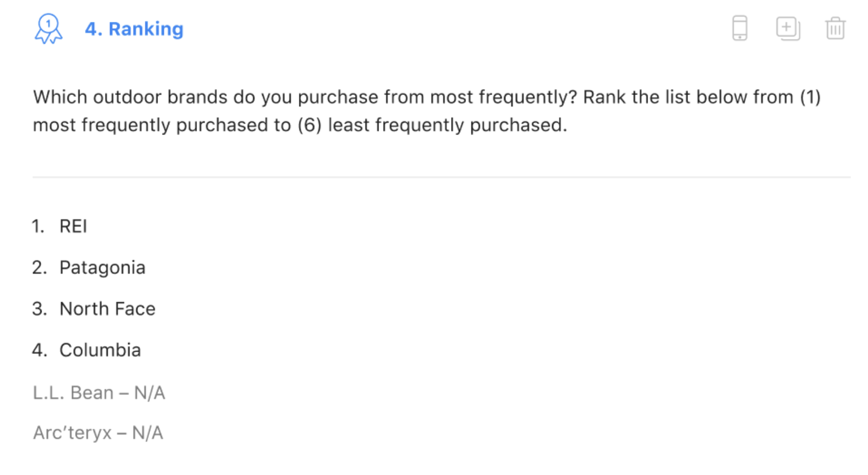Click the horizontal divider below the question
The width and height of the screenshot is (868, 475).
441,177
